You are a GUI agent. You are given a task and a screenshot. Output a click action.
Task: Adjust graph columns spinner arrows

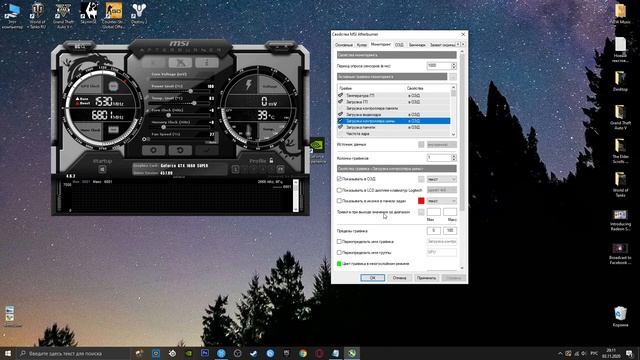click(454, 158)
